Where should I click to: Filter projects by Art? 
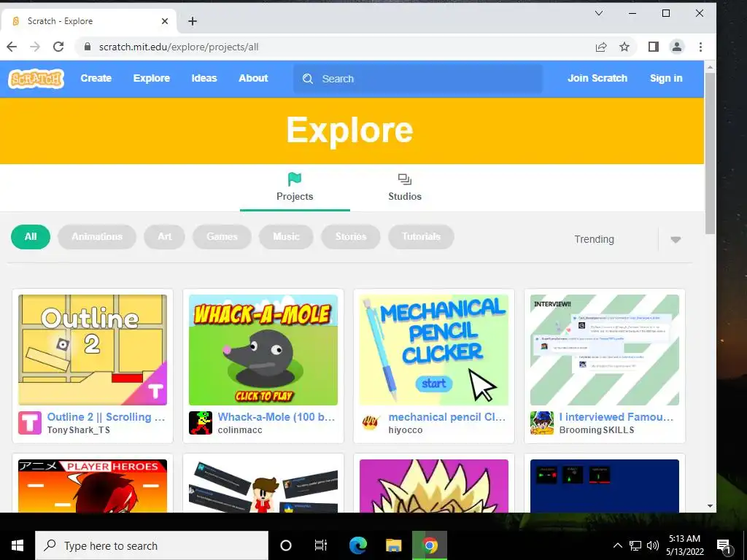tap(164, 237)
